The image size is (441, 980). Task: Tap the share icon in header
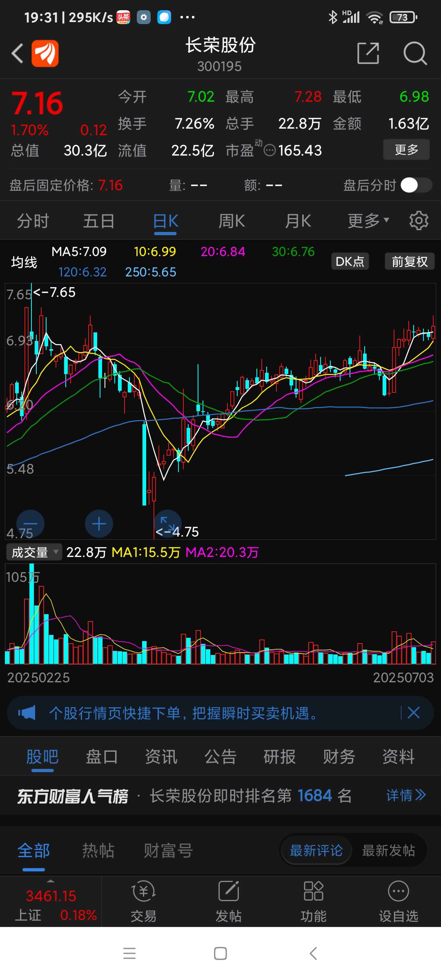click(x=368, y=53)
